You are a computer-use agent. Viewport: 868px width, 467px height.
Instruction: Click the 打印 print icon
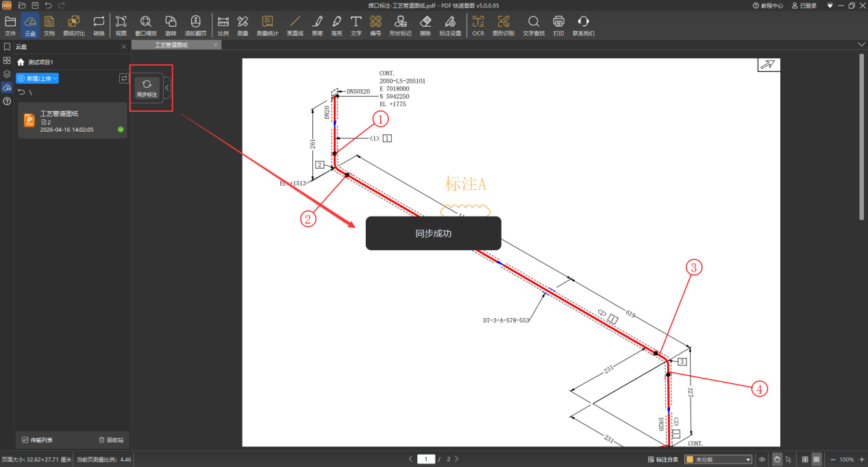[x=558, y=25]
